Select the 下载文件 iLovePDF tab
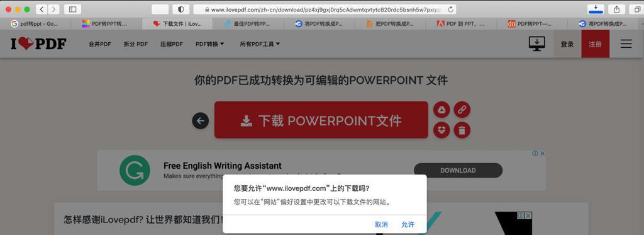Screen dimensions: 644x235 (x=177, y=24)
